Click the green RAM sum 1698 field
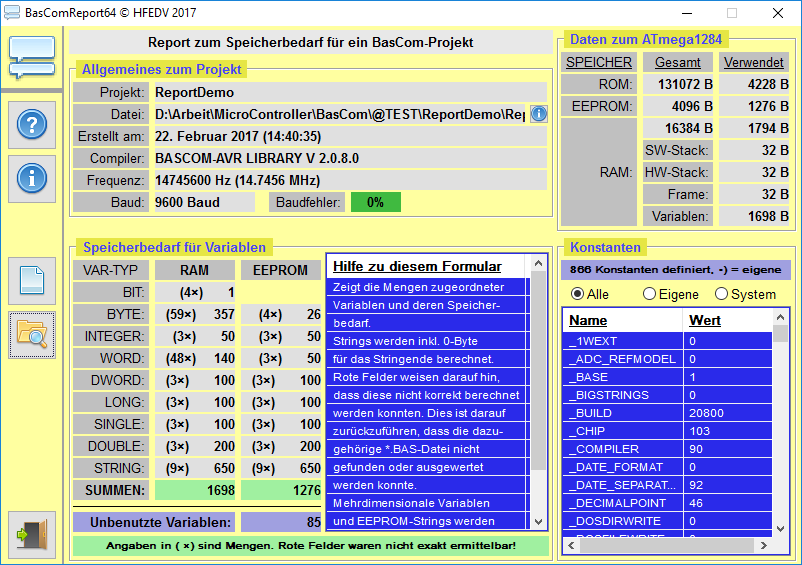Image resolution: width=802 pixels, height=565 pixels. pos(195,490)
